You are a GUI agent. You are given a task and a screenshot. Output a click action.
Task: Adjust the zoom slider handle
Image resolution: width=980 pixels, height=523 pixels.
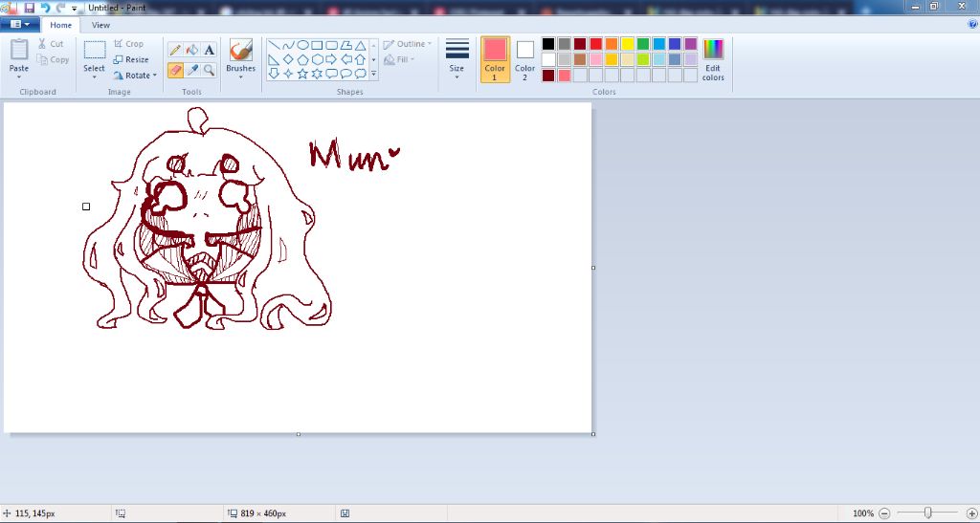tap(928, 513)
